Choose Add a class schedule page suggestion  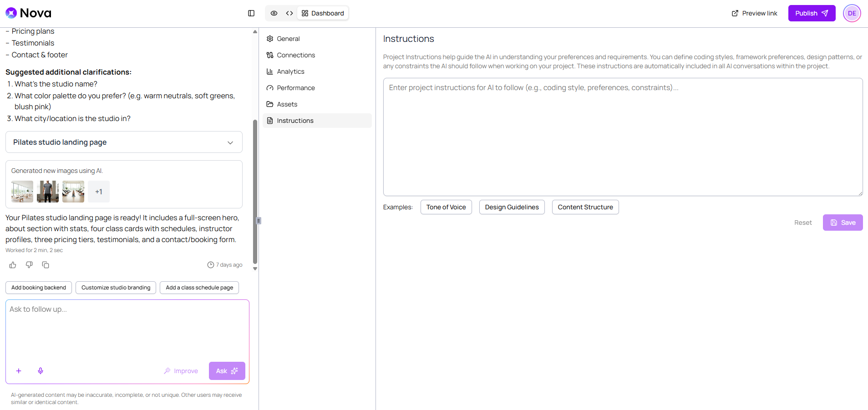pyautogui.click(x=199, y=288)
